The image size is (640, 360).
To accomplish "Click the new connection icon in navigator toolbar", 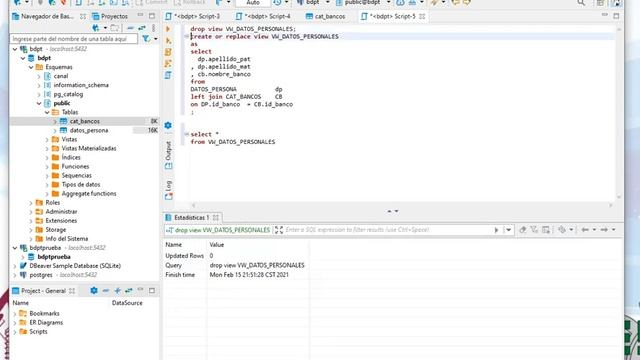I will pos(96,28).
